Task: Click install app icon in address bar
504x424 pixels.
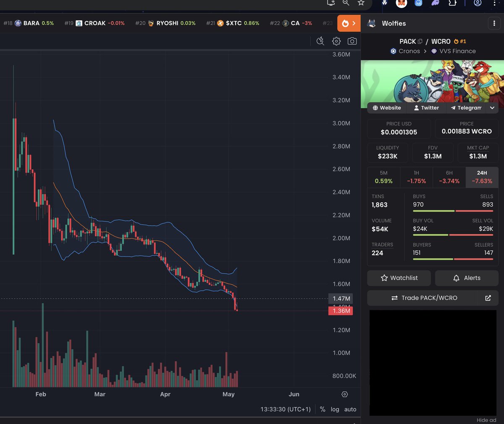Action: click(x=331, y=3)
